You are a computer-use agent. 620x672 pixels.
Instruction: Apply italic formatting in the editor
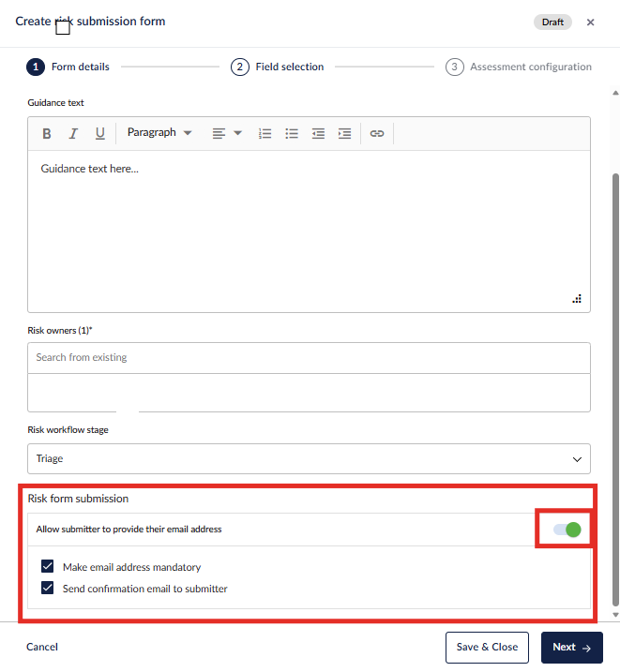pyautogui.click(x=73, y=134)
